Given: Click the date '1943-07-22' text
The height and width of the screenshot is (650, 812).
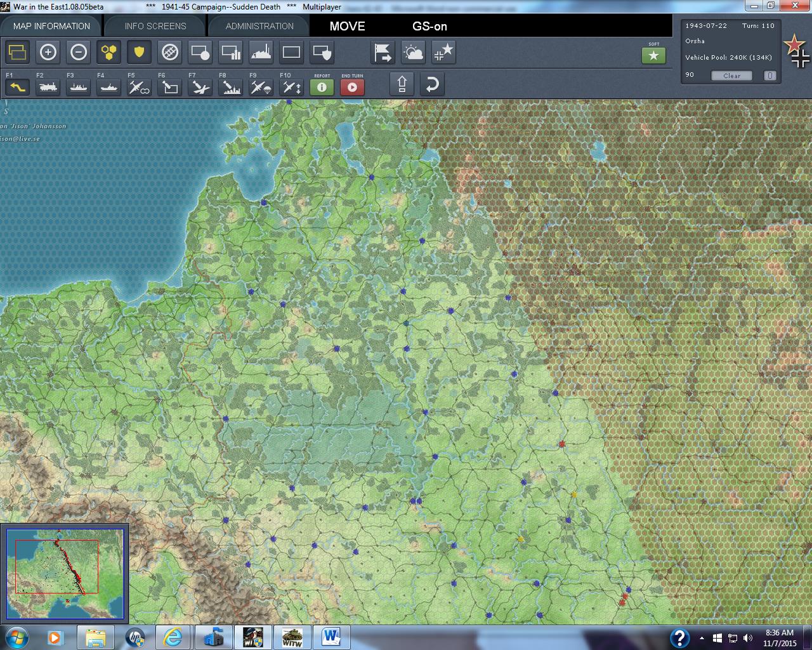Looking at the screenshot, I should click(706, 26).
